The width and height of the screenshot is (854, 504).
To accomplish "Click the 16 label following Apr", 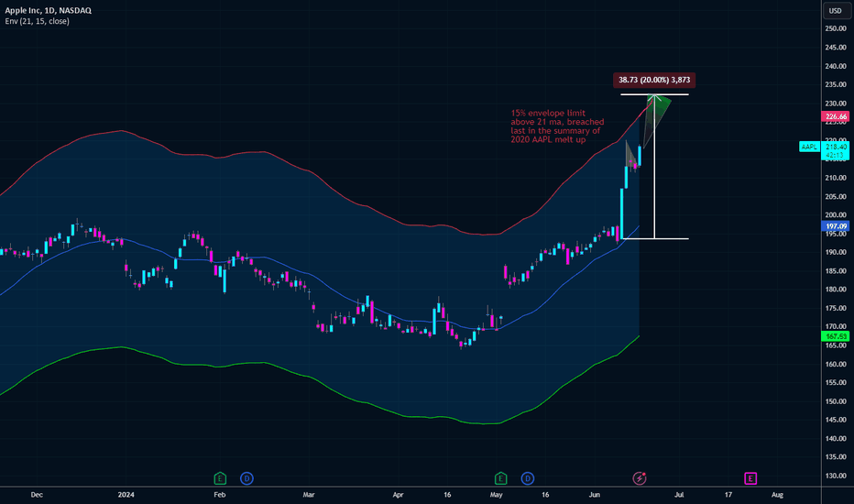I will pyautogui.click(x=447, y=495).
